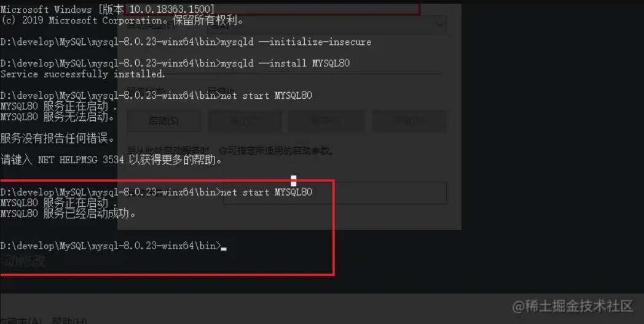
Task: Click the mysqld --install MYSQL80 command
Action: click(175, 63)
